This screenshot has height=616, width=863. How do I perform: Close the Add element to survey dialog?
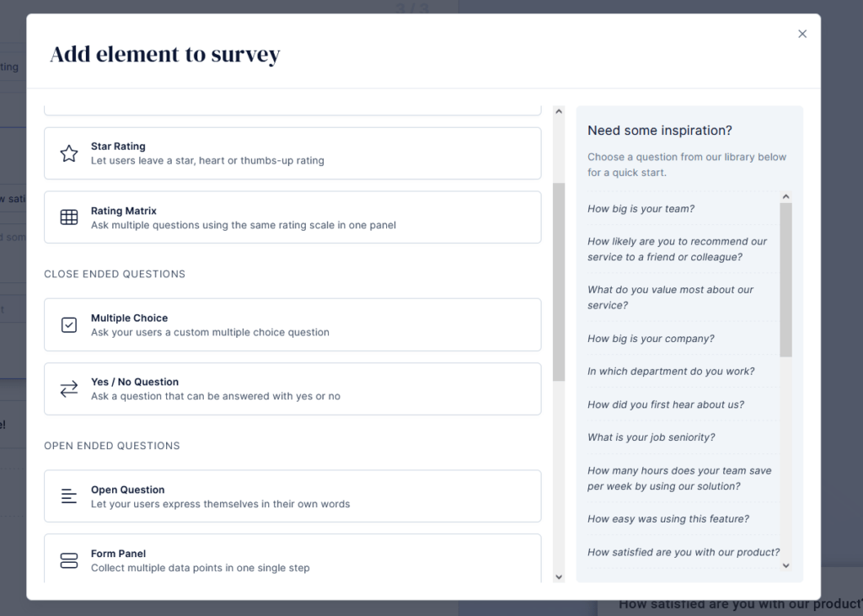coord(801,34)
